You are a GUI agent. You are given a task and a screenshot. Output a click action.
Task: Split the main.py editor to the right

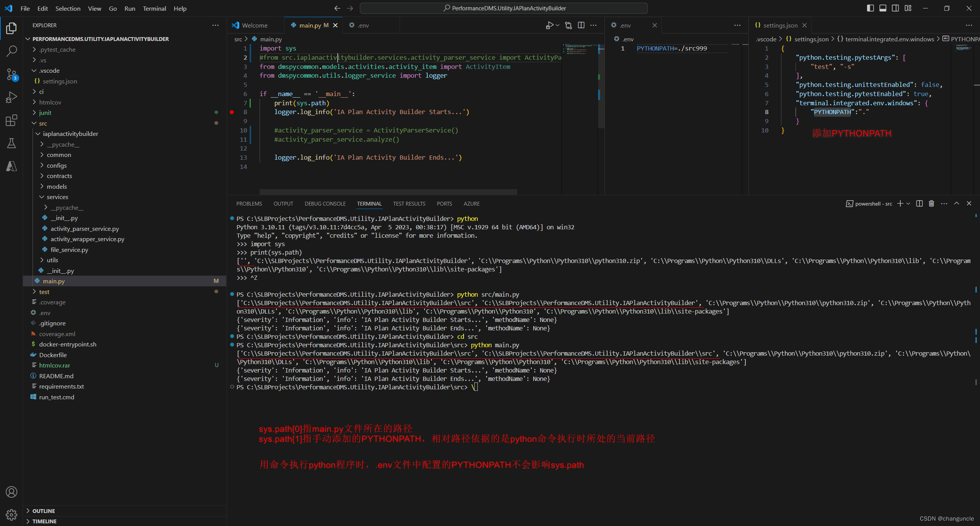click(x=581, y=25)
